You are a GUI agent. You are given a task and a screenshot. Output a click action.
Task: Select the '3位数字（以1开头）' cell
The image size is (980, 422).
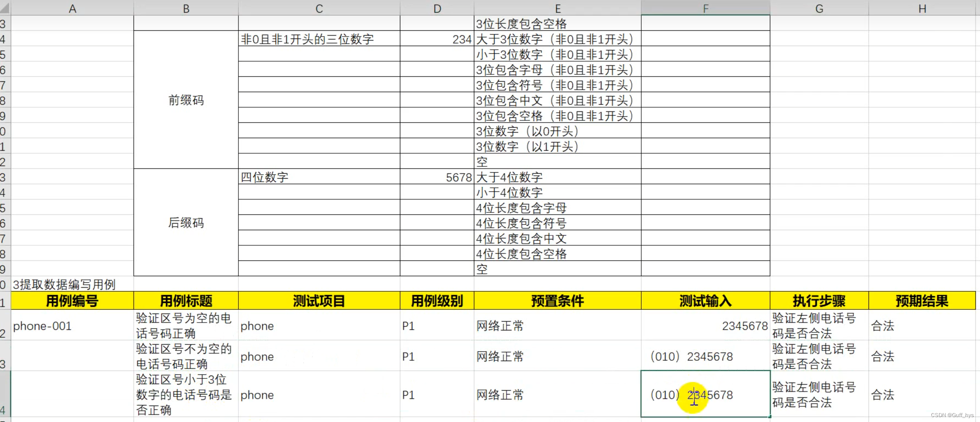click(x=557, y=146)
